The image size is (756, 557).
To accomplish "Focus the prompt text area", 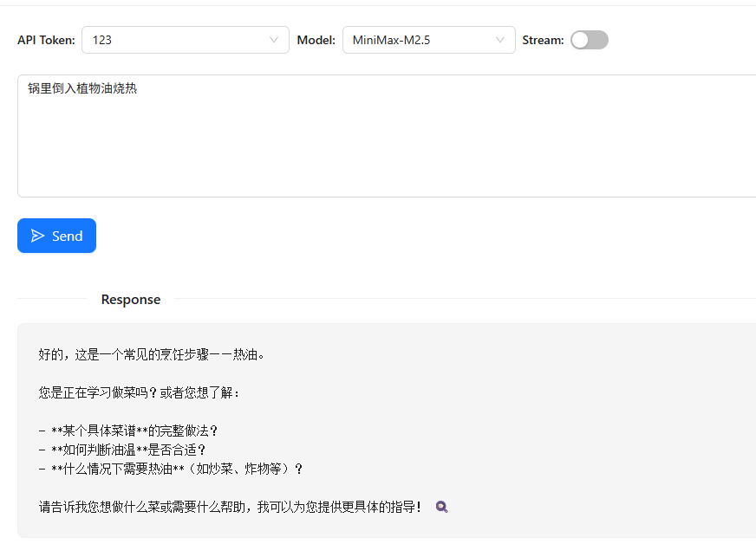I will point(387,147).
